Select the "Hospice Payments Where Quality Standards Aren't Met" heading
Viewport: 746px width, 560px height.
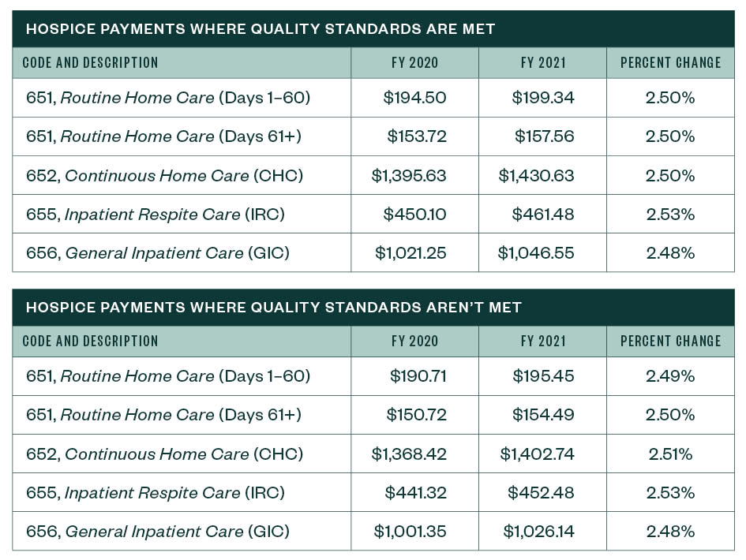click(x=274, y=308)
